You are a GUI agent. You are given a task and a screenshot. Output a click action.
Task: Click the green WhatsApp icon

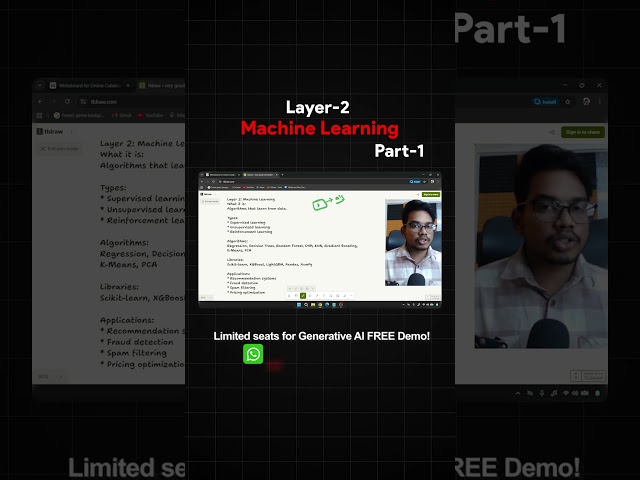click(253, 354)
